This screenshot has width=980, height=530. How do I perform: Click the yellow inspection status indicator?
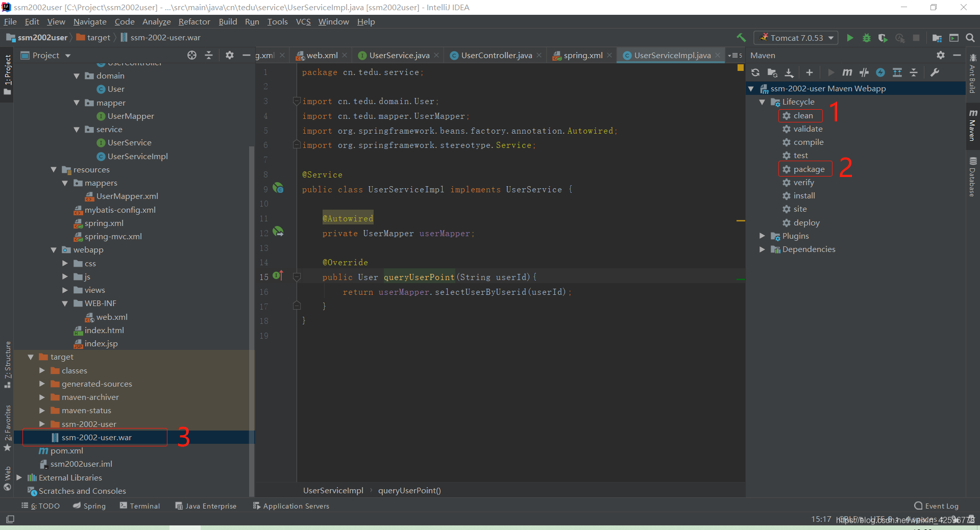(x=740, y=68)
